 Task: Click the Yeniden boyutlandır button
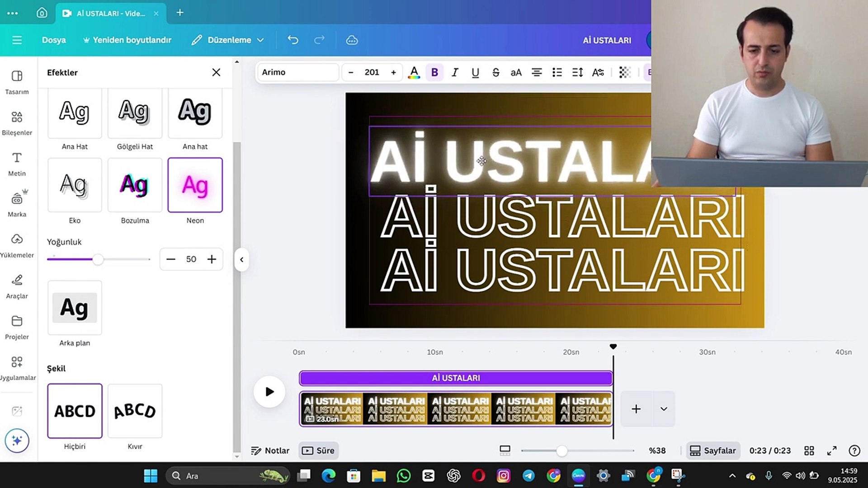pos(127,40)
